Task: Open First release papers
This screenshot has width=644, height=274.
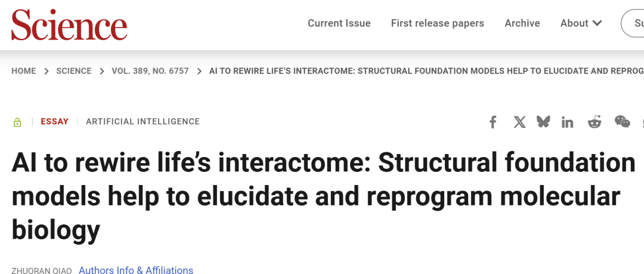Action: pyautogui.click(x=438, y=23)
